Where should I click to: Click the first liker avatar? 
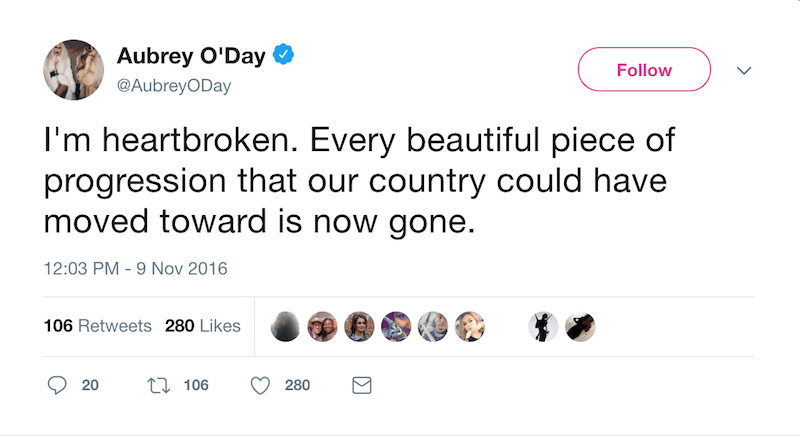click(286, 326)
